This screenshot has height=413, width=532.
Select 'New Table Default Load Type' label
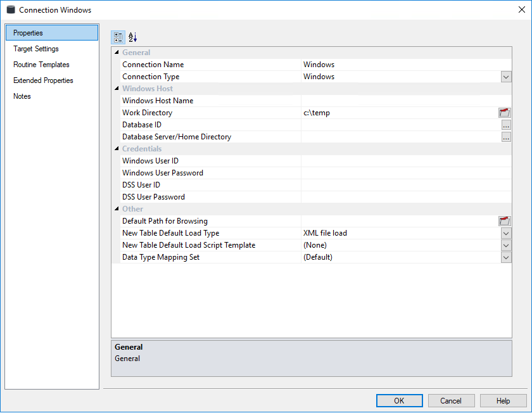click(170, 233)
